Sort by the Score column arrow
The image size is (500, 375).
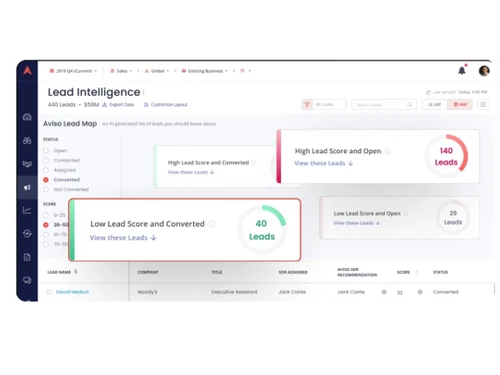pos(416,272)
